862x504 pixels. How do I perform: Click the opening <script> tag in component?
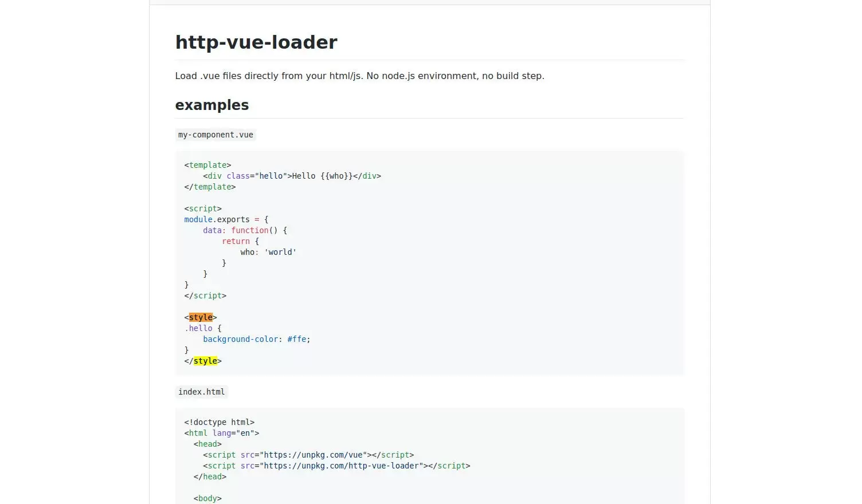coord(203,208)
